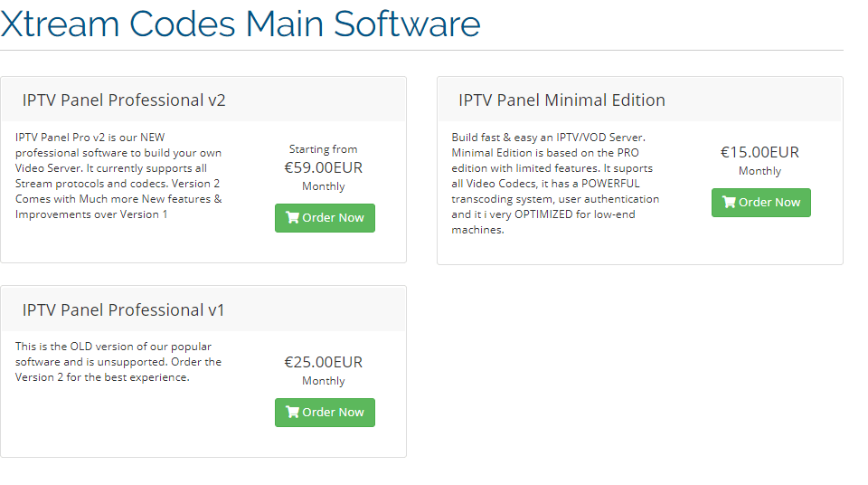Click the Xtream Codes Main Software heading
This screenshot has width=868, height=485.
(241, 24)
